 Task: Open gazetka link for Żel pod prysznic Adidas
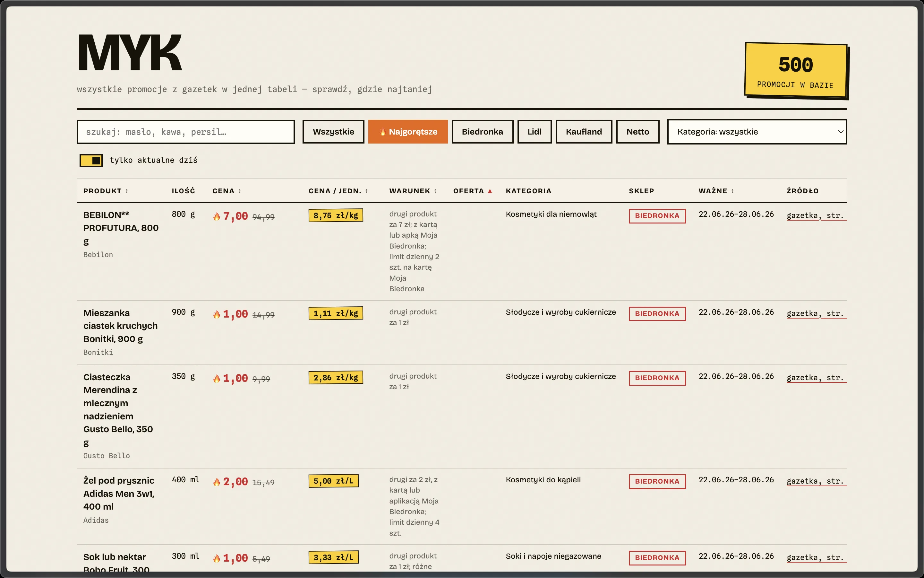816,481
